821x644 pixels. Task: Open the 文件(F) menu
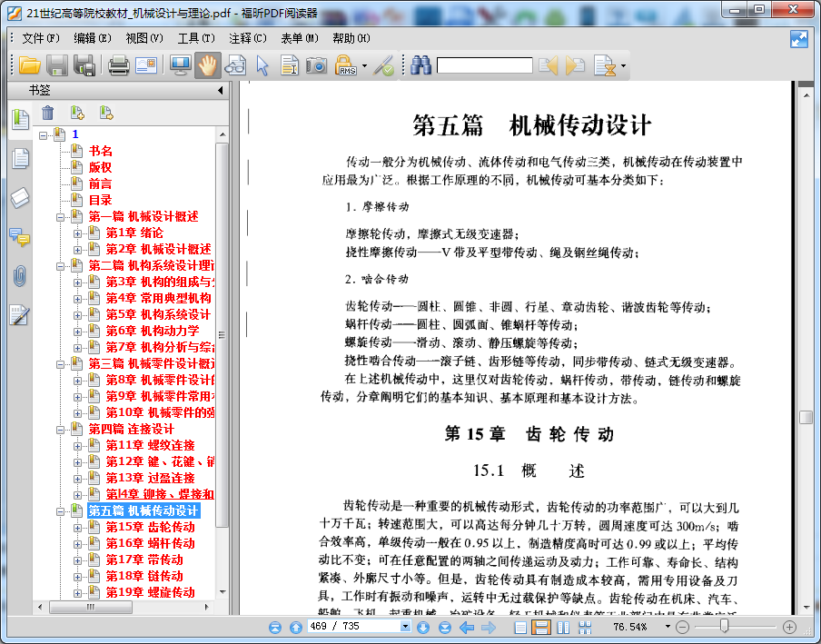click(x=41, y=38)
